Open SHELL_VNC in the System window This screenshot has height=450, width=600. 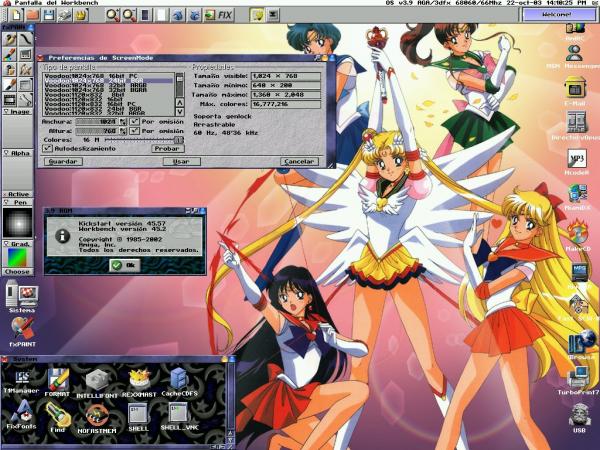pyautogui.click(x=179, y=416)
